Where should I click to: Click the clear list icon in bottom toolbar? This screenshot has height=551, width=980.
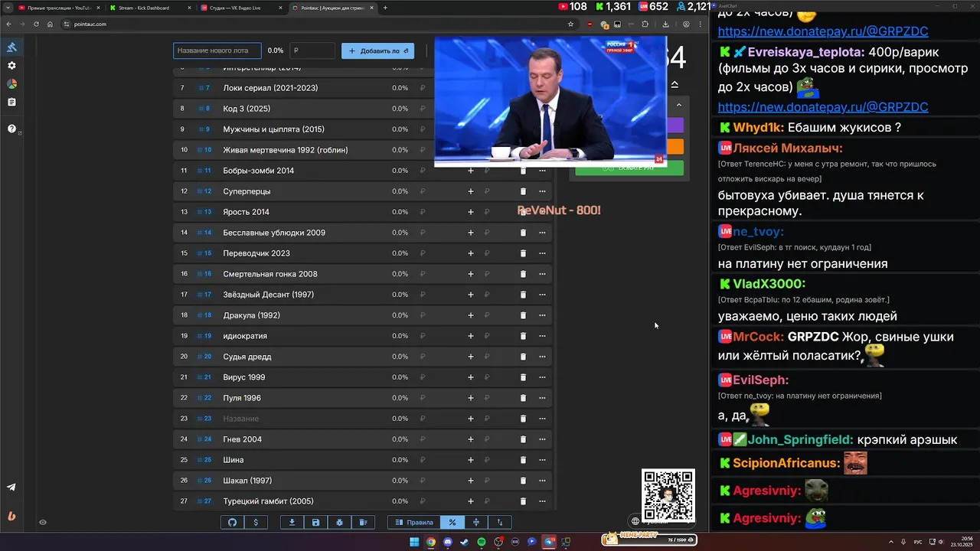click(x=363, y=523)
